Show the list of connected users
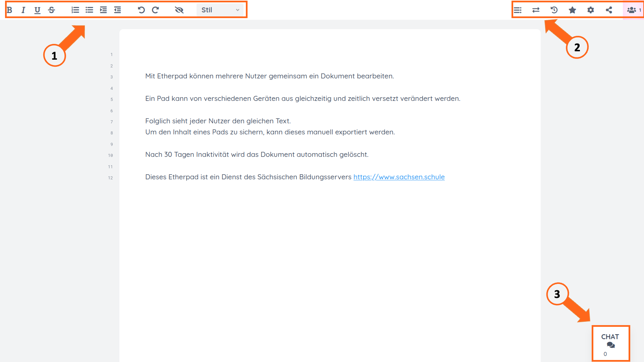This screenshot has height=362, width=644. coord(634,10)
